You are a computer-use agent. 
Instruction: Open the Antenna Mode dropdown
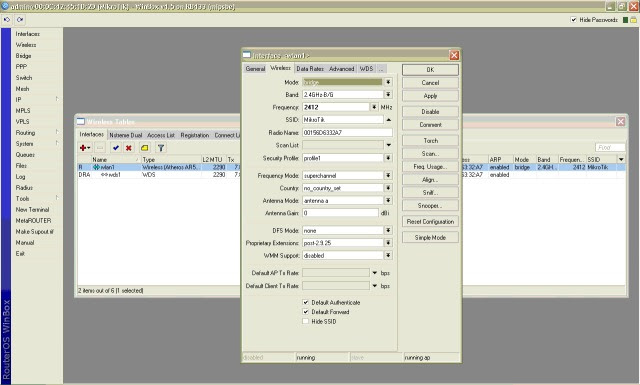pos(388,200)
